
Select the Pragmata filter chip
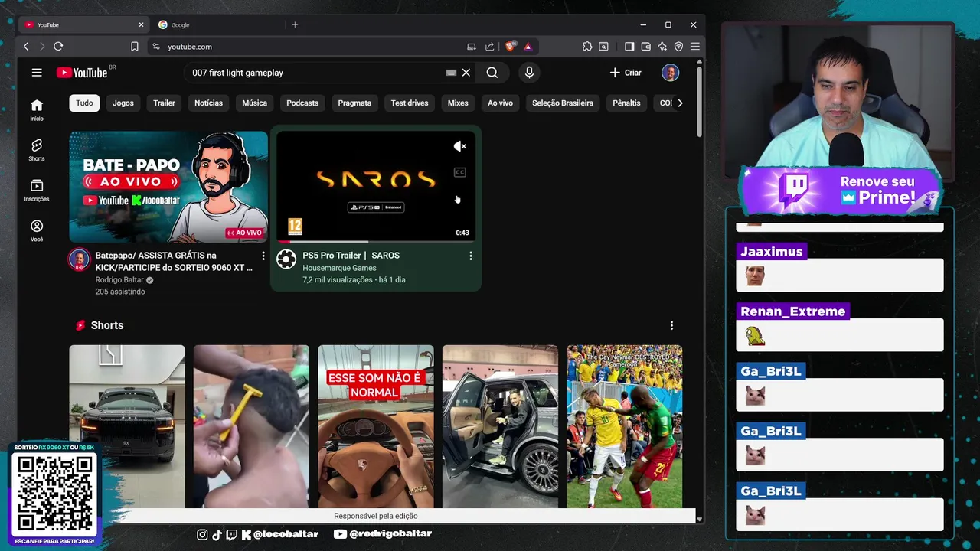[x=354, y=103]
